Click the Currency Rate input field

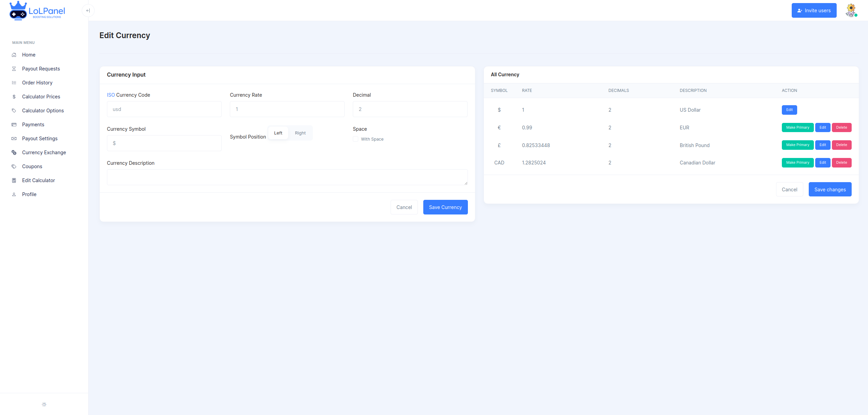pyautogui.click(x=287, y=109)
